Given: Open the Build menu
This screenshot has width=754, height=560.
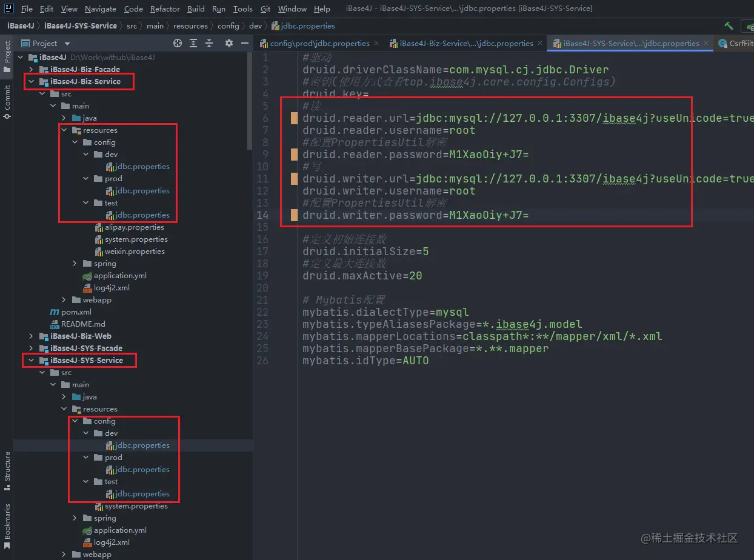Looking at the screenshot, I should click(196, 8).
